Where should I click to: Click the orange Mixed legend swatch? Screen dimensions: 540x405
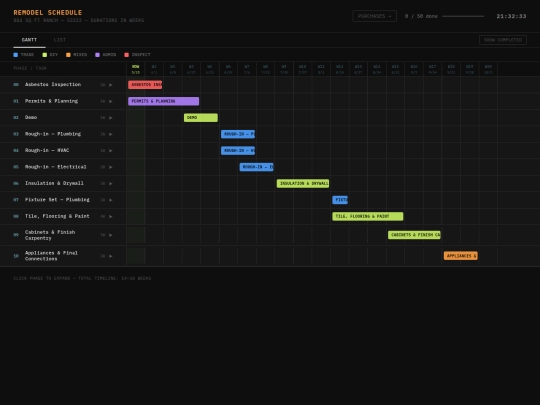click(x=68, y=55)
